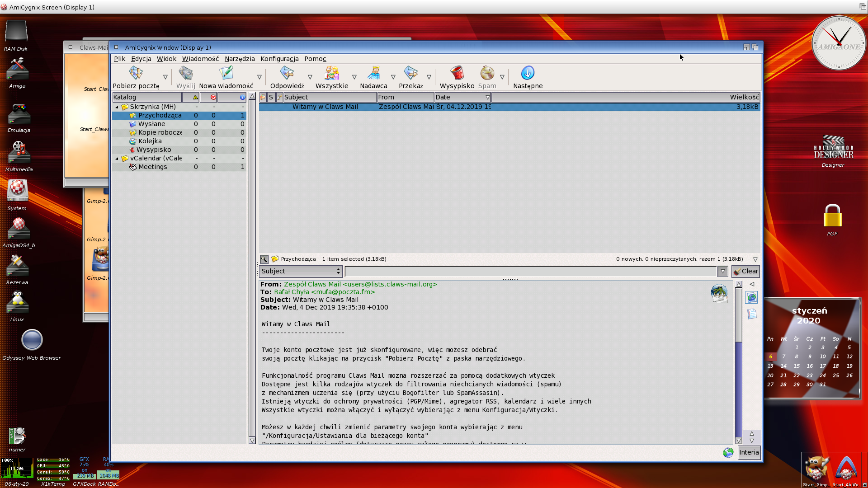868x488 pixels.
Task: Click the document icon in message side panel
Action: [x=751, y=314]
